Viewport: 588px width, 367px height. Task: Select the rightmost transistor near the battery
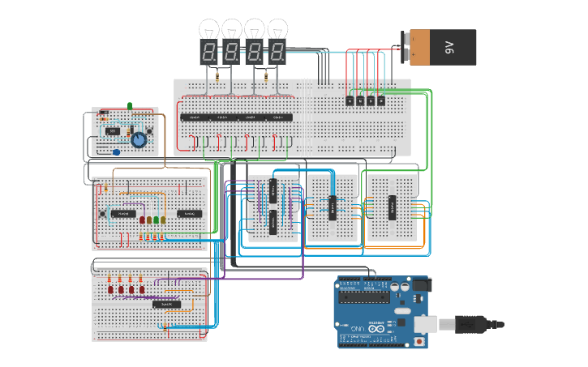380,100
